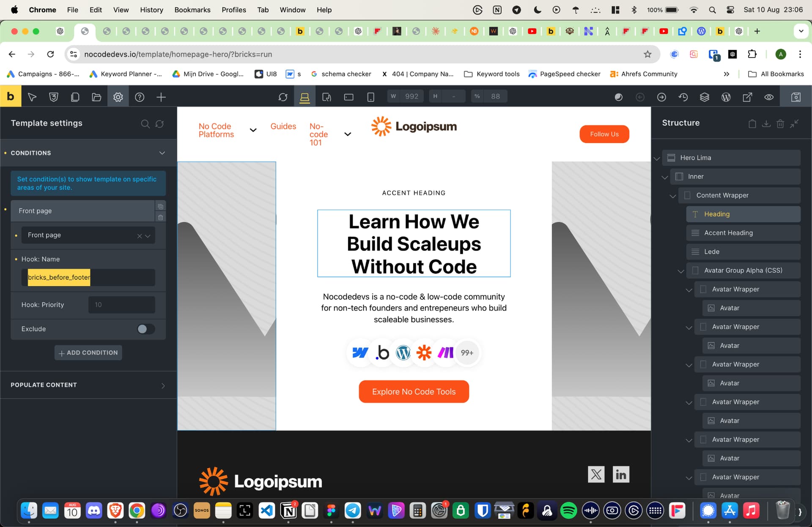Open the Bookmarks menu in menu bar
The image size is (812, 527).
(x=192, y=10)
